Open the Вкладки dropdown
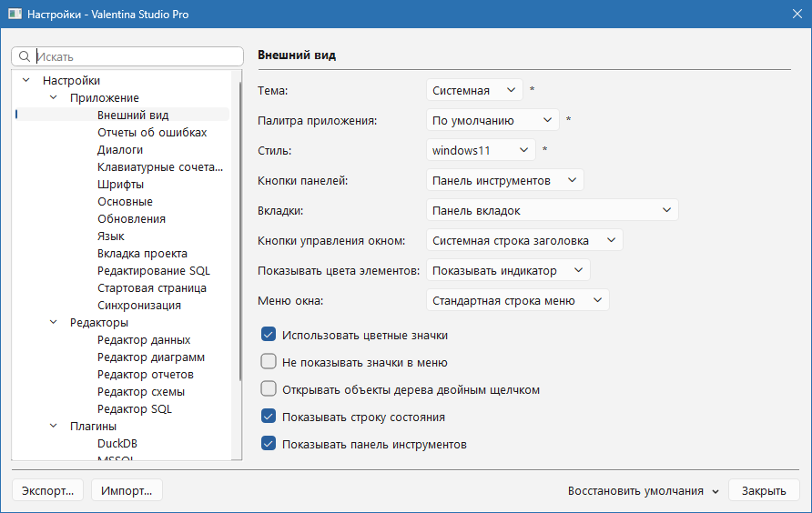 (x=552, y=210)
